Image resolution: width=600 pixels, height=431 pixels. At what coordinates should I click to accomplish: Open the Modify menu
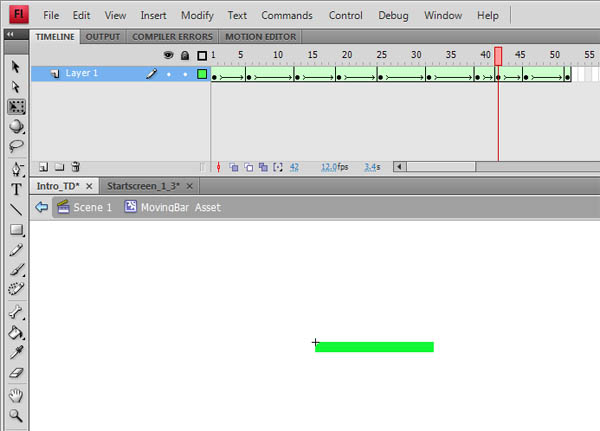point(197,15)
